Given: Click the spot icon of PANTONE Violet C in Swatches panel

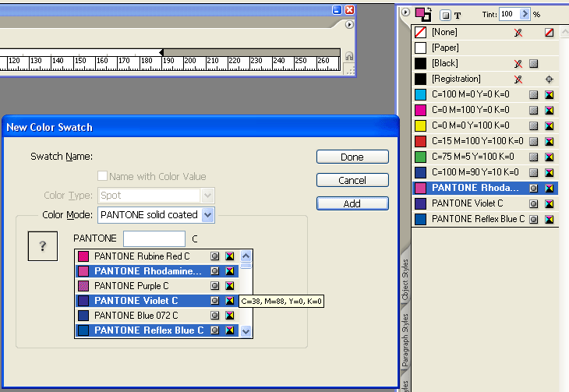Looking at the screenshot, I should click(x=533, y=203).
